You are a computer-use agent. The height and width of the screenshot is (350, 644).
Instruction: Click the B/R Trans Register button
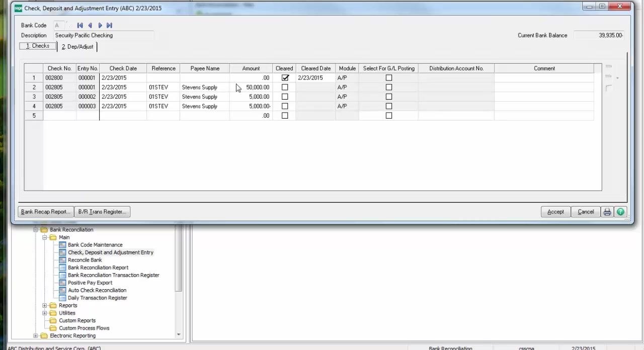[103, 212]
